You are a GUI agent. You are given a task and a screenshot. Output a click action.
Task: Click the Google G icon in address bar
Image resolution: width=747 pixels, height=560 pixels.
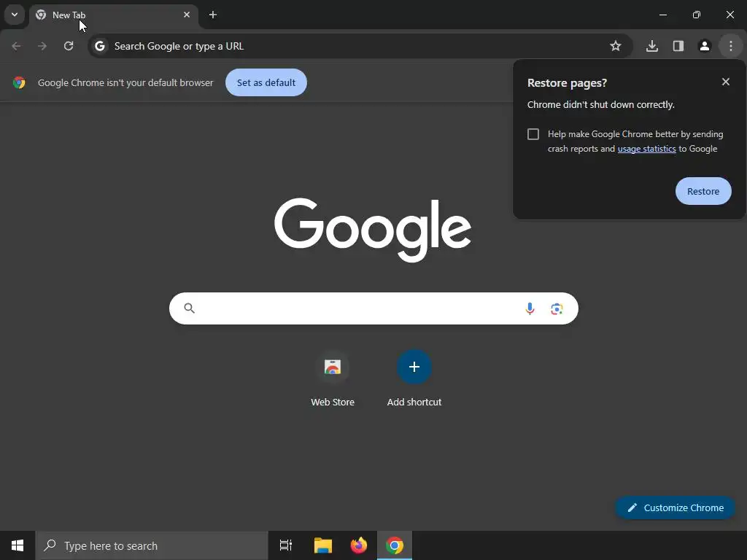(x=99, y=46)
